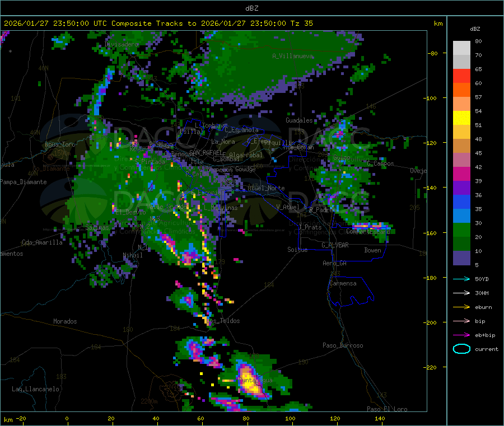
Task: Click the 'El_Desvio' map label
Action: 131,212
